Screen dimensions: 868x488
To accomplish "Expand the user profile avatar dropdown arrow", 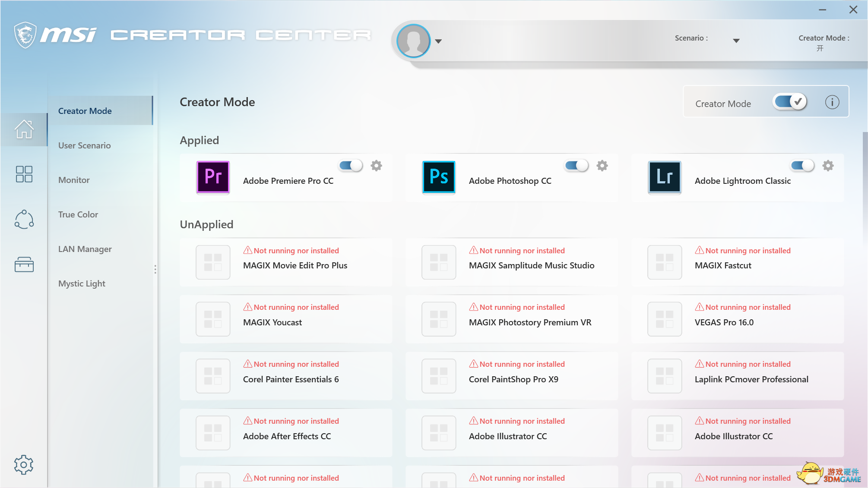I will [x=438, y=41].
